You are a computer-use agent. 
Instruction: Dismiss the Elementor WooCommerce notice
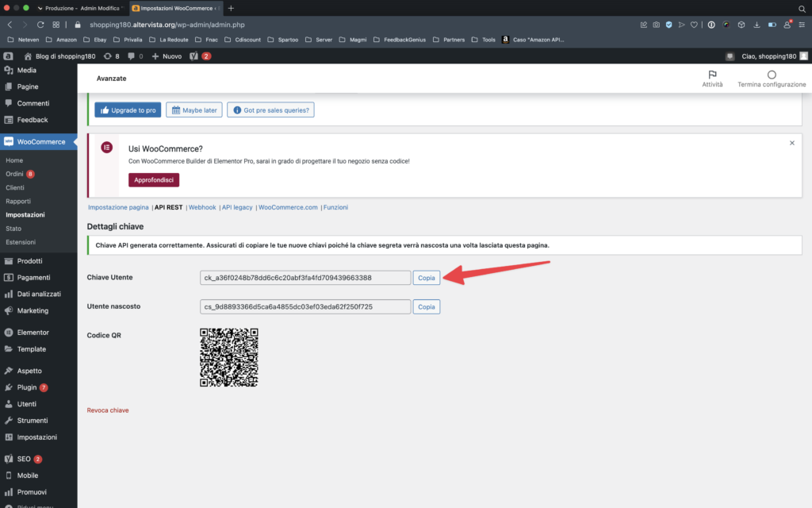791,143
